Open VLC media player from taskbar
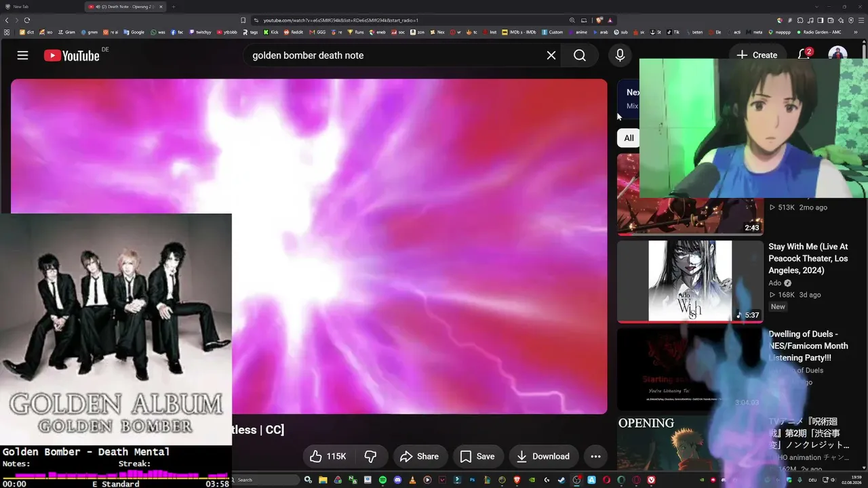868x488 pixels. 412,480
